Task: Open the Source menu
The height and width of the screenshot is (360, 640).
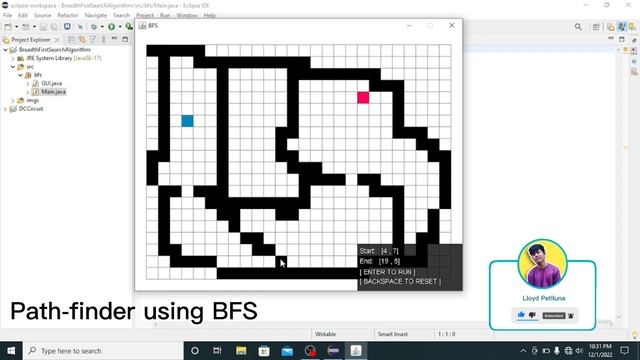Action: 42,16
